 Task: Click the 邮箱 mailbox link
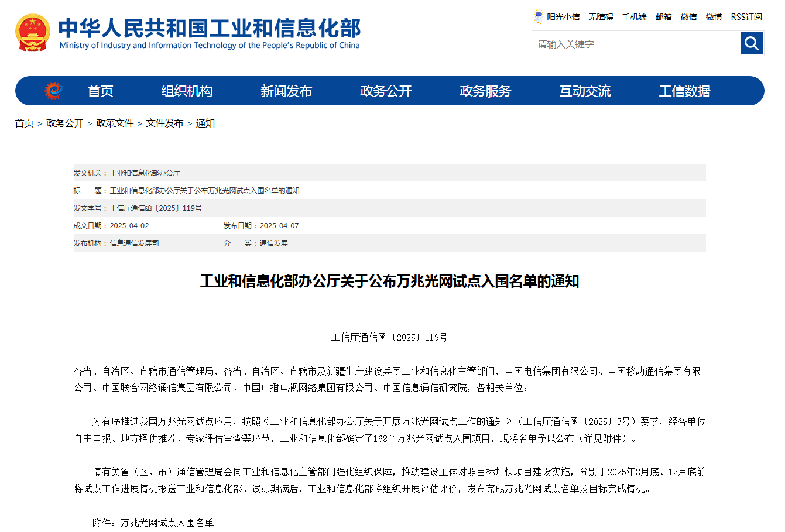(663, 18)
